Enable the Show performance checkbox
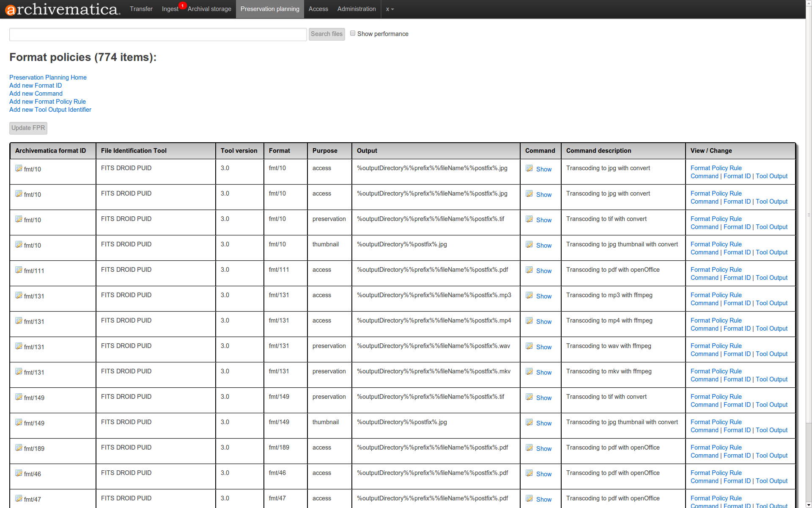 pos(353,33)
